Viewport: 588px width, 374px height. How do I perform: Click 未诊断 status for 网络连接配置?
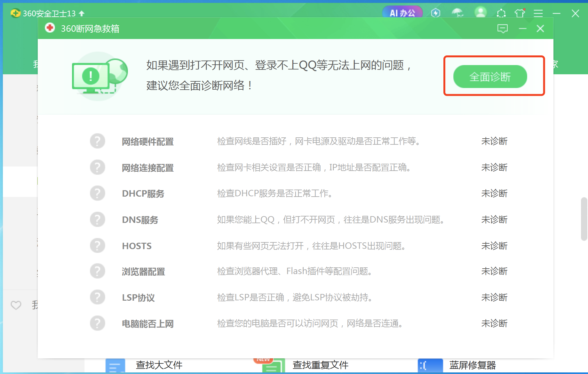[x=494, y=167]
